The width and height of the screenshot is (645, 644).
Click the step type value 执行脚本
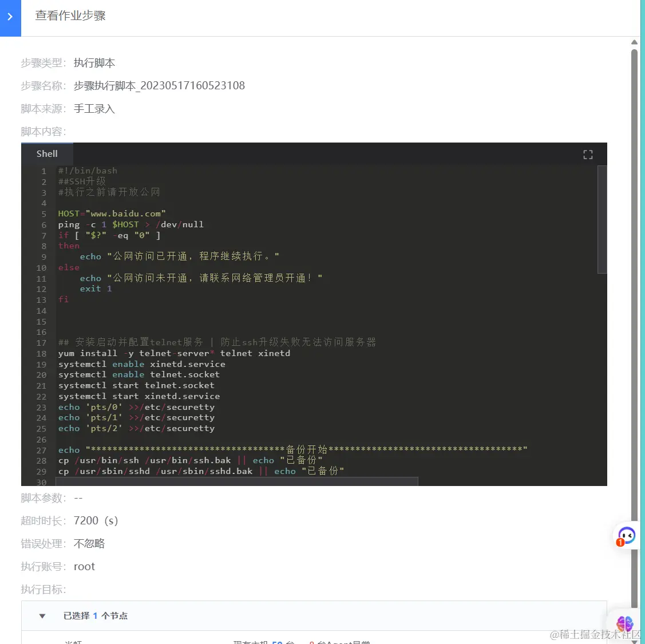click(94, 63)
